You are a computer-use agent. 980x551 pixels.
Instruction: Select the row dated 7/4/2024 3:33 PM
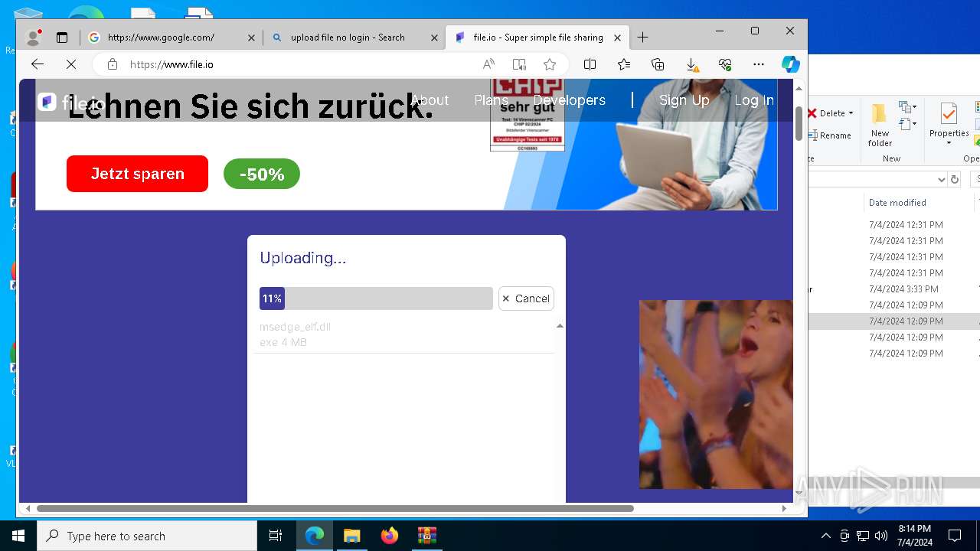click(x=894, y=289)
